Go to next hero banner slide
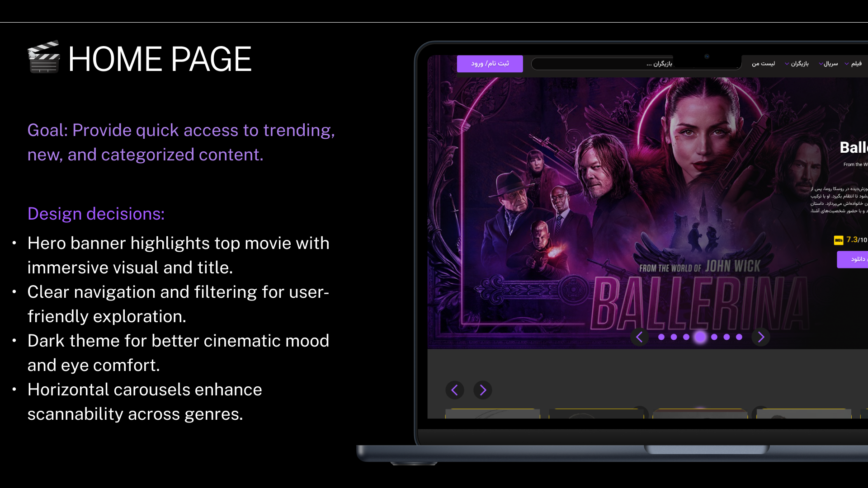This screenshot has height=488, width=868. pos(761,337)
